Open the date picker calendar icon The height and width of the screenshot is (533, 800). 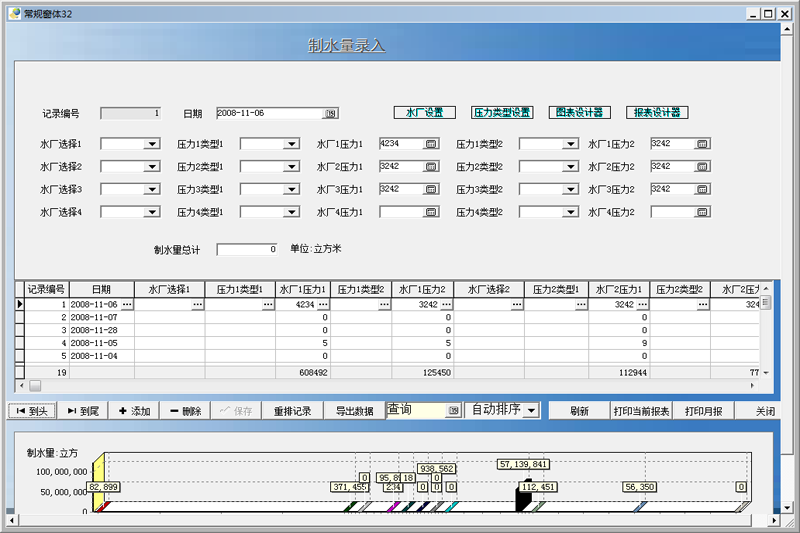tap(331, 113)
